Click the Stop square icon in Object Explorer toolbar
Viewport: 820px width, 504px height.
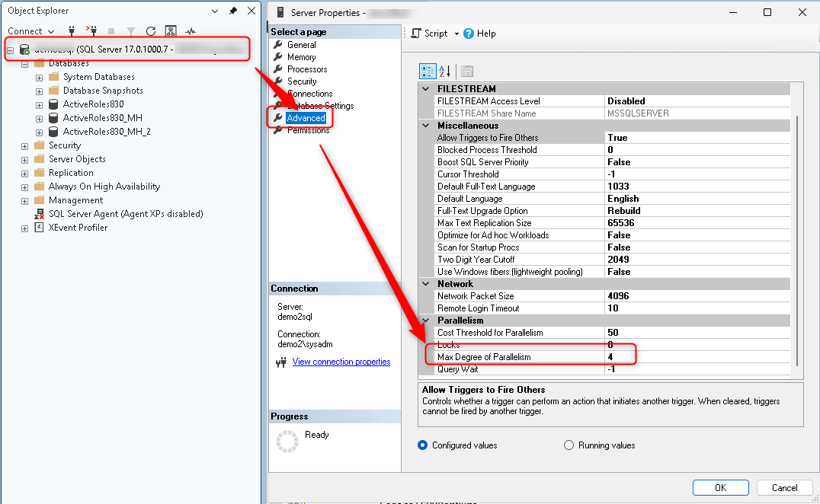111,31
